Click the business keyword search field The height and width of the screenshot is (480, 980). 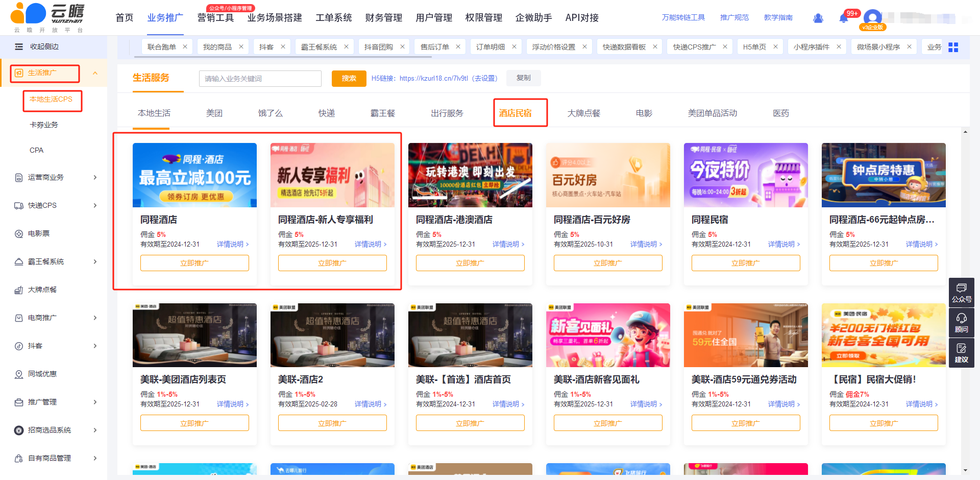(x=260, y=79)
